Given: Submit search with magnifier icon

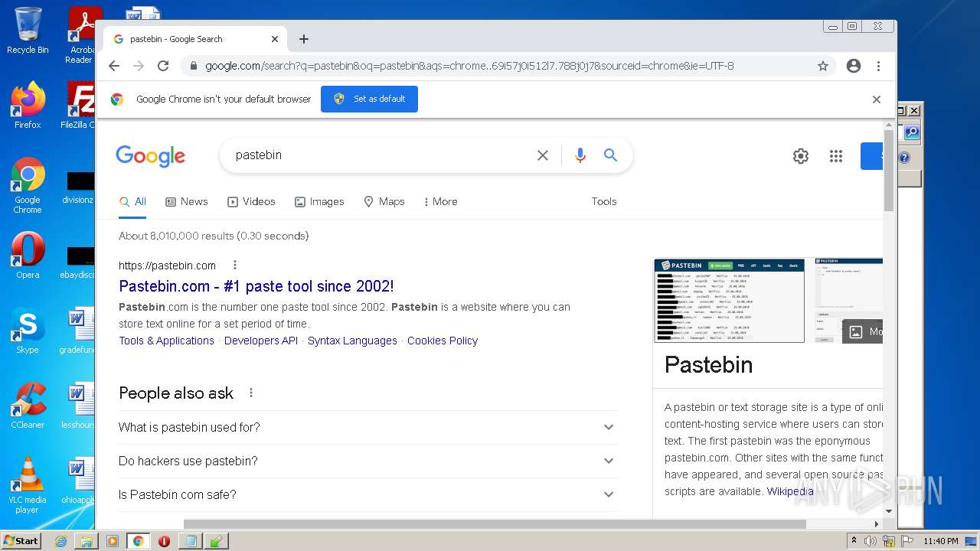Looking at the screenshot, I should coord(610,155).
